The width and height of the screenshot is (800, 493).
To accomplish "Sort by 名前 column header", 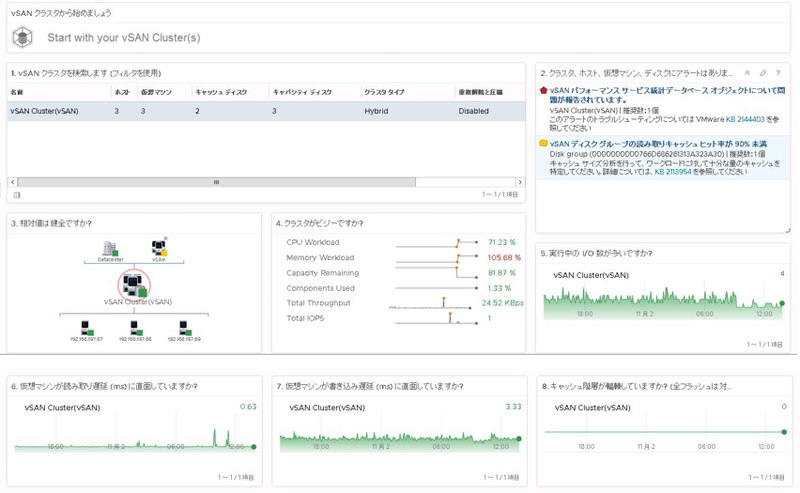I will coord(17,92).
